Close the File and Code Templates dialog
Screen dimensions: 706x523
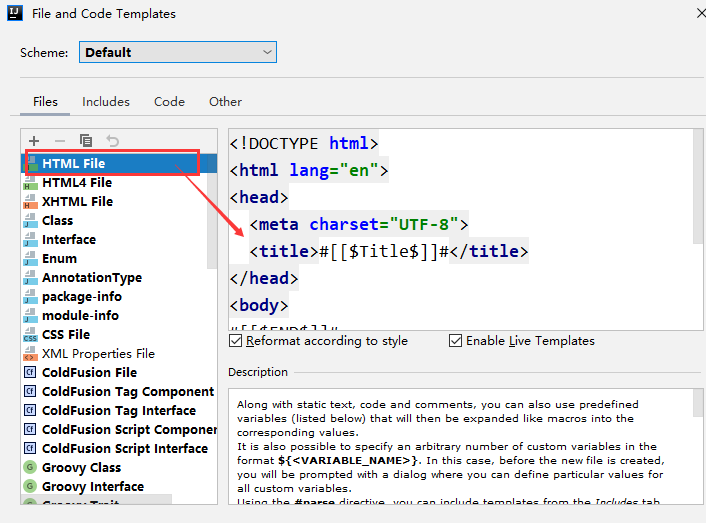point(701,13)
